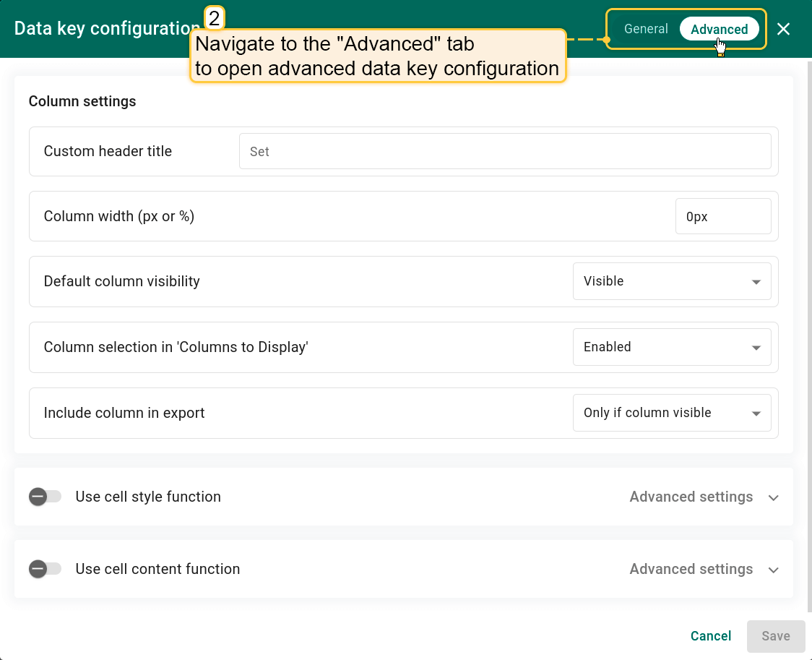812x660 pixels.
Task: Click the Cancel button
Action: tap(710, 636)
